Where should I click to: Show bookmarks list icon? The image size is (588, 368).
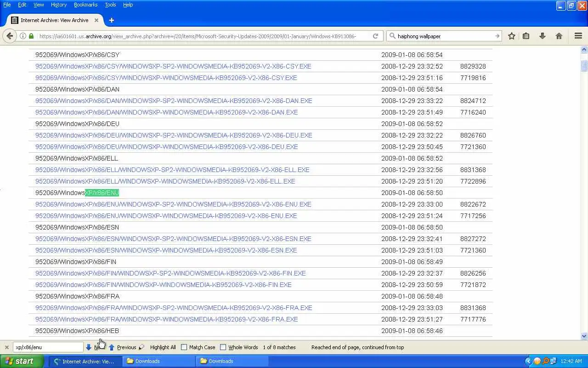[526, 36]
